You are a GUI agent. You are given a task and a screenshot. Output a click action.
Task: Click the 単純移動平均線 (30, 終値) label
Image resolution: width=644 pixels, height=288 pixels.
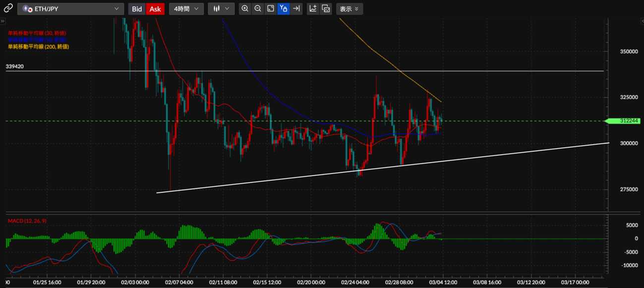pyautogui.click(x=37, y=33)
